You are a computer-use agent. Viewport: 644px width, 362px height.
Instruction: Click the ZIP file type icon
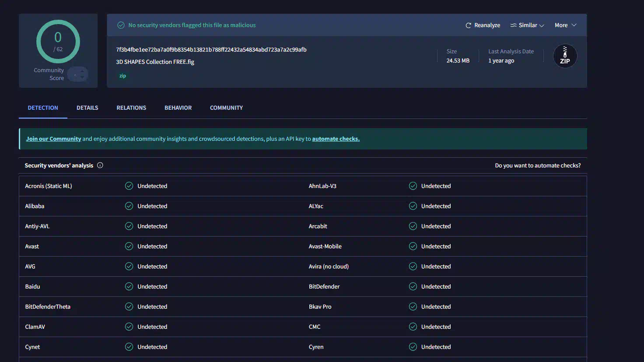pyautogui.click(x=565, y=56)
